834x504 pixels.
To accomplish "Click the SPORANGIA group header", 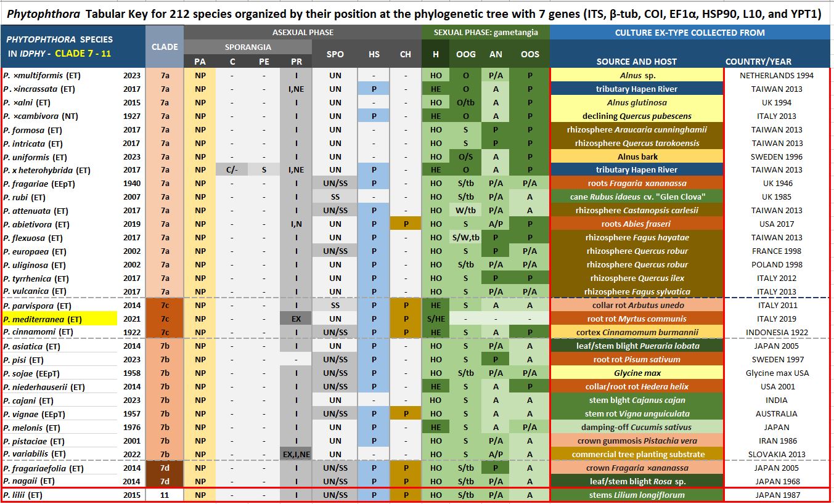I will point(247,47).
